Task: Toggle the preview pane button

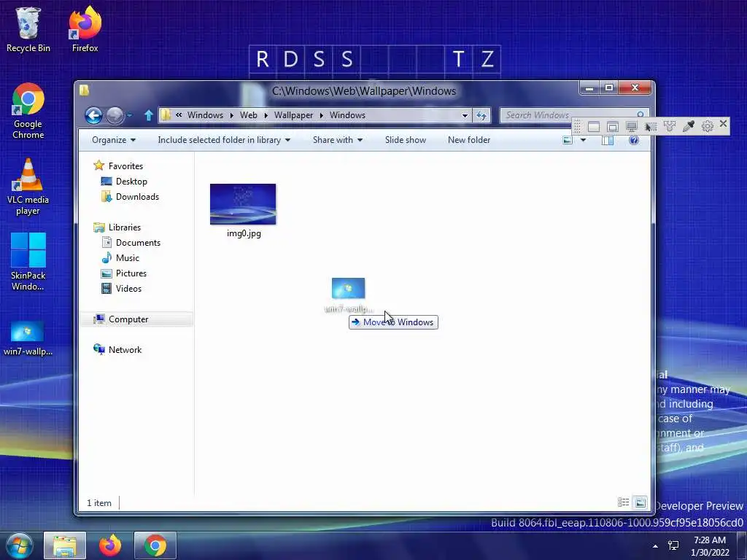Action: point(608,140)
